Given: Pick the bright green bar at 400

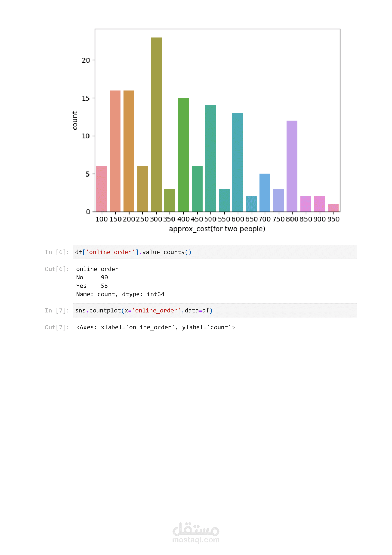Looking at the screenshot, I should tap(183, 155).
